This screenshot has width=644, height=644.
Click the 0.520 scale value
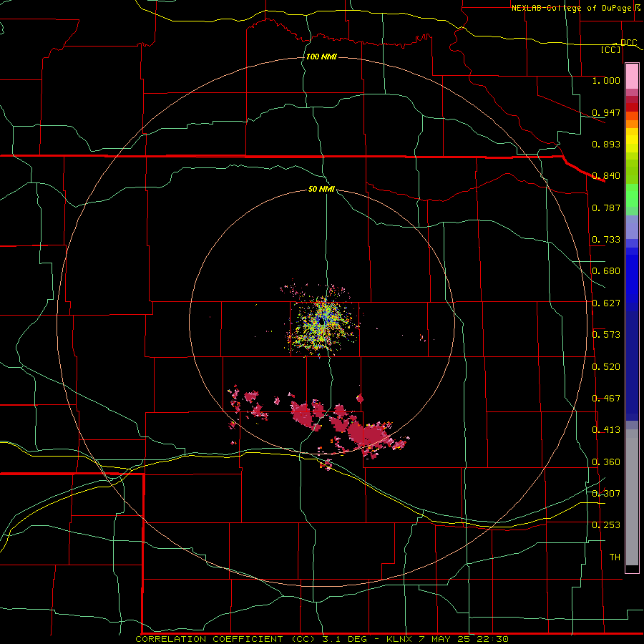606,367
